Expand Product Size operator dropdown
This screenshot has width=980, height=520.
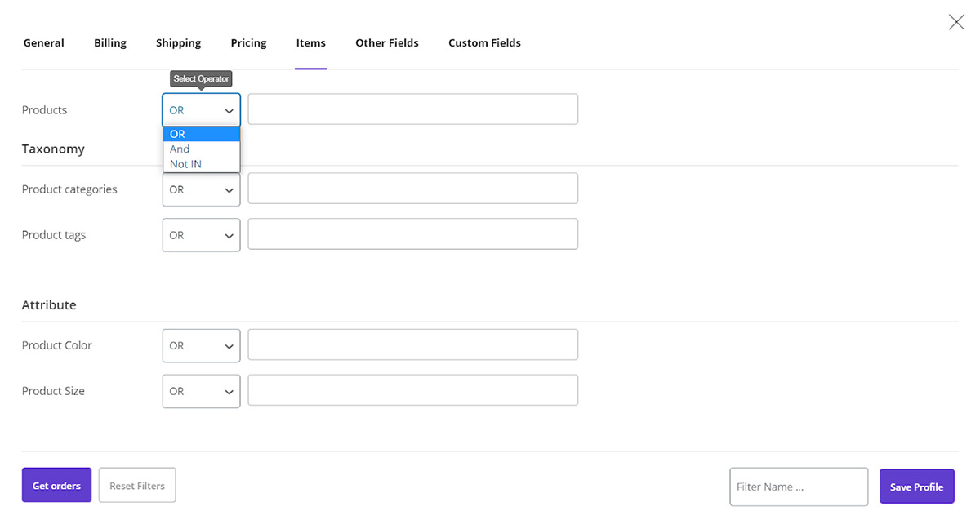click(x=201, y=392)
